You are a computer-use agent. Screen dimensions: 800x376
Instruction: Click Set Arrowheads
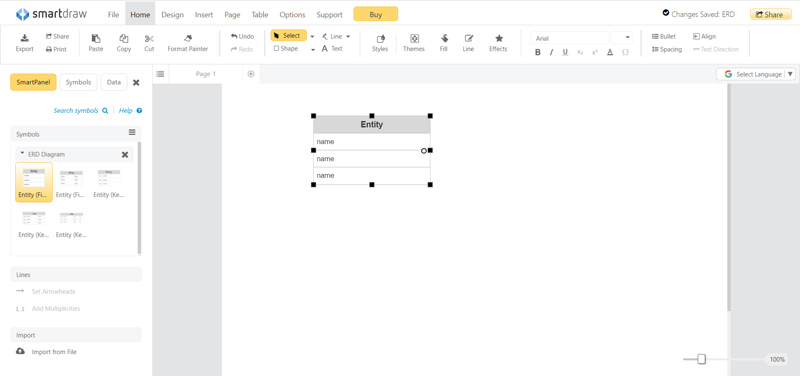tap(45, 291)
